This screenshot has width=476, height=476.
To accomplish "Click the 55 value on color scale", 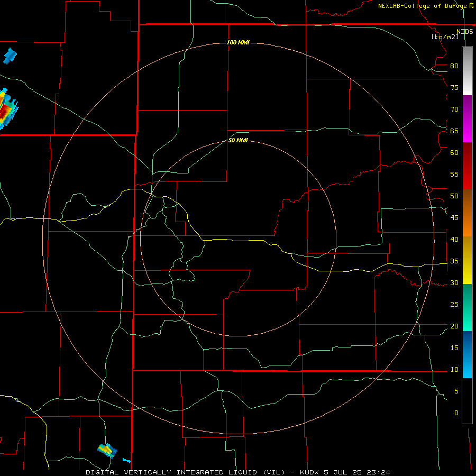I will pyautogui.click(x=454, y=174).
